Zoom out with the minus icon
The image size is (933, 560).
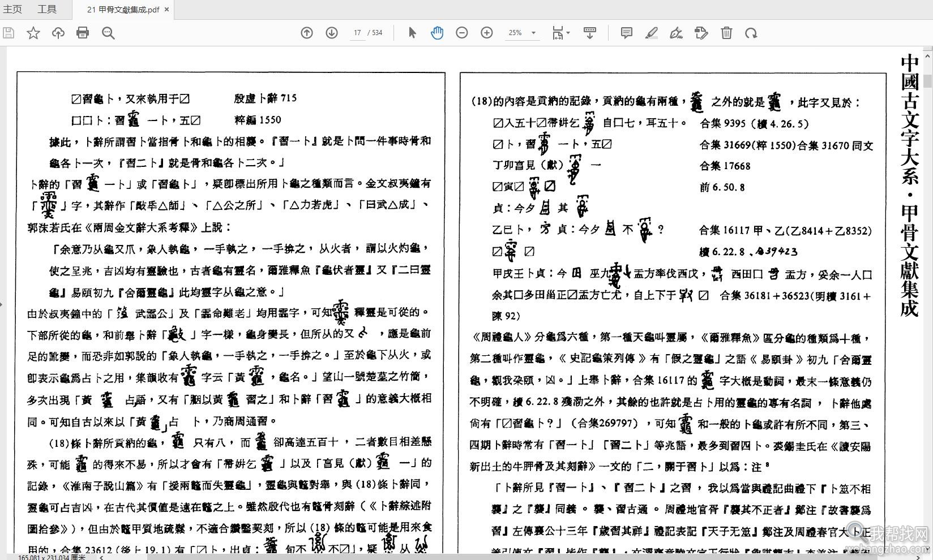(x=462, y=33)
